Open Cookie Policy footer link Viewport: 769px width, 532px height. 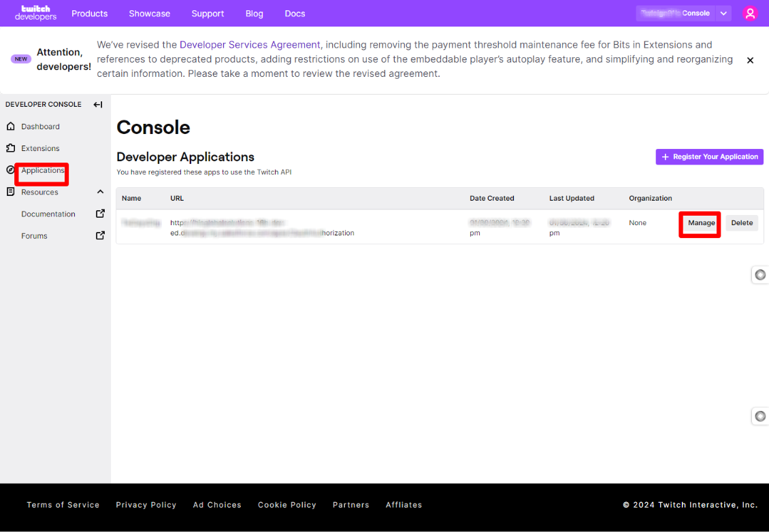tap(287, 505)
